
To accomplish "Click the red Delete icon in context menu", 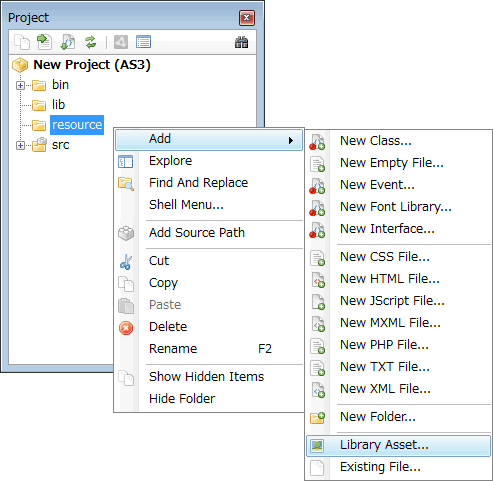I will coord(126,328).
